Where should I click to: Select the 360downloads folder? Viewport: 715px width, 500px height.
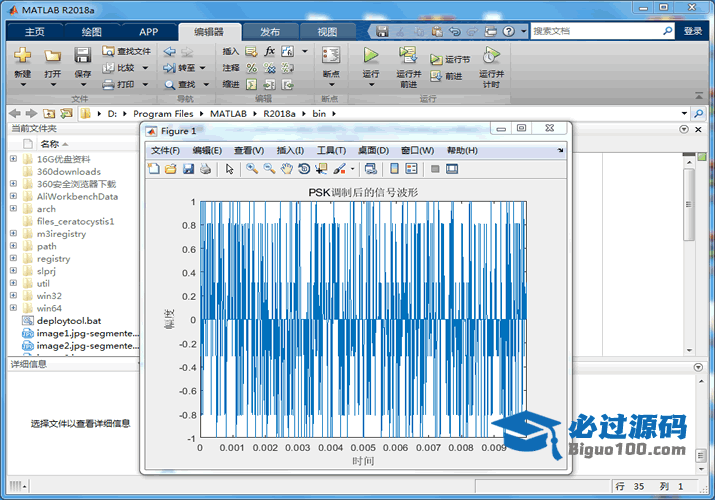pyautogui.click(x=68, y=171)
